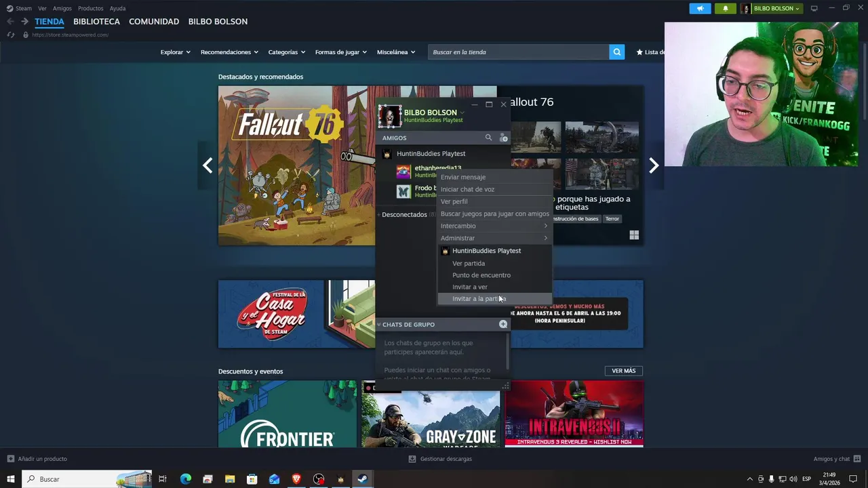The height and width of the screenshot is (488, 868).
Task: Go forward with the navigation arrow
Action: [24, 22]
